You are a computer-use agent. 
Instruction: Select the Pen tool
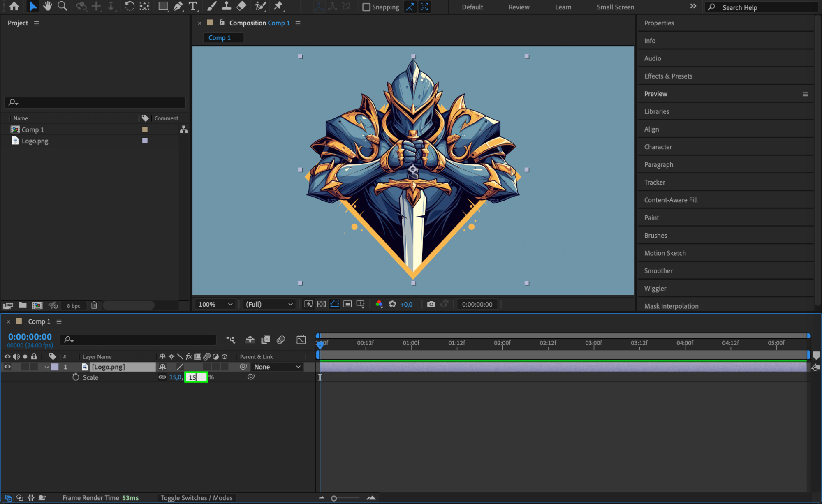click(x=178, y=6)
